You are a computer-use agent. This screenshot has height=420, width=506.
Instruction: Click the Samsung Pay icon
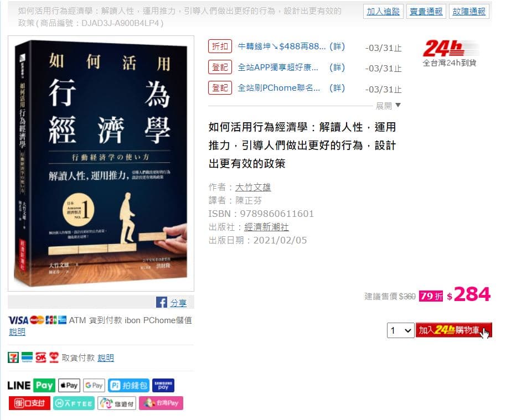(163, 385)
